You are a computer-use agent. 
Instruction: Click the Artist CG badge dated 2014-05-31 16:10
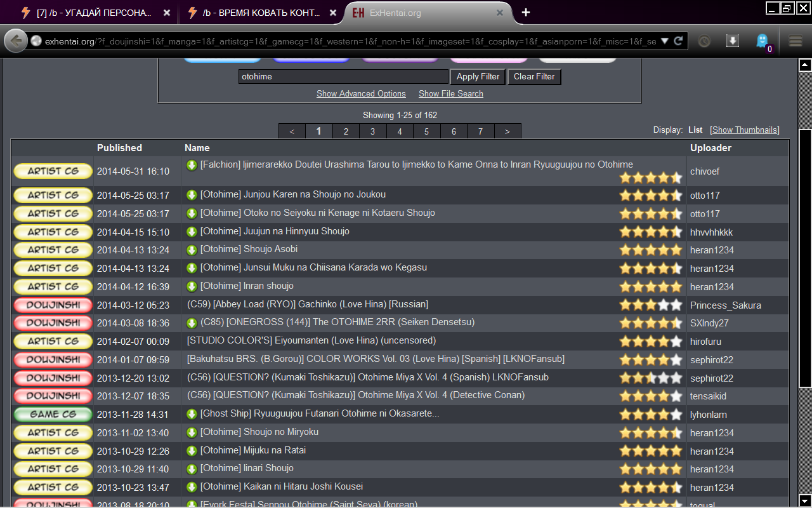tap(53, 171)
